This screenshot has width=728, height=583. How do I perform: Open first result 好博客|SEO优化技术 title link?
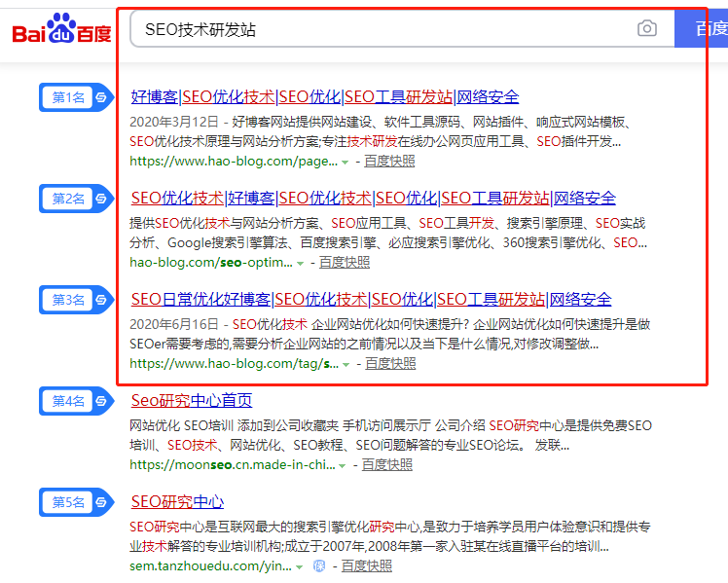(325, 97)
